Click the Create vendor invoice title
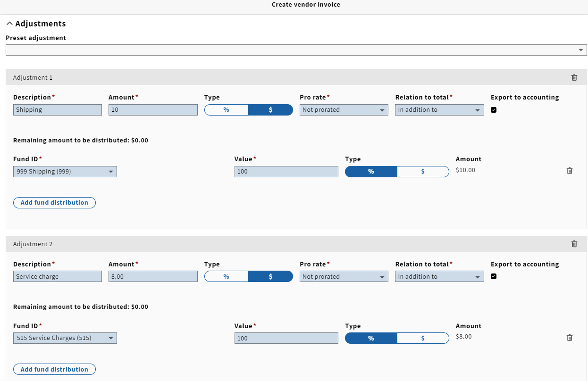The width and height of the screenshot is (588, 381). click(306, 5)
